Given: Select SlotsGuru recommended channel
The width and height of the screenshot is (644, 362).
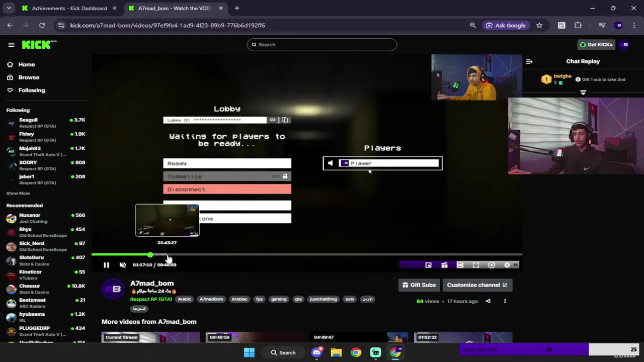Looking at the screenshot, I should (45, 260).
